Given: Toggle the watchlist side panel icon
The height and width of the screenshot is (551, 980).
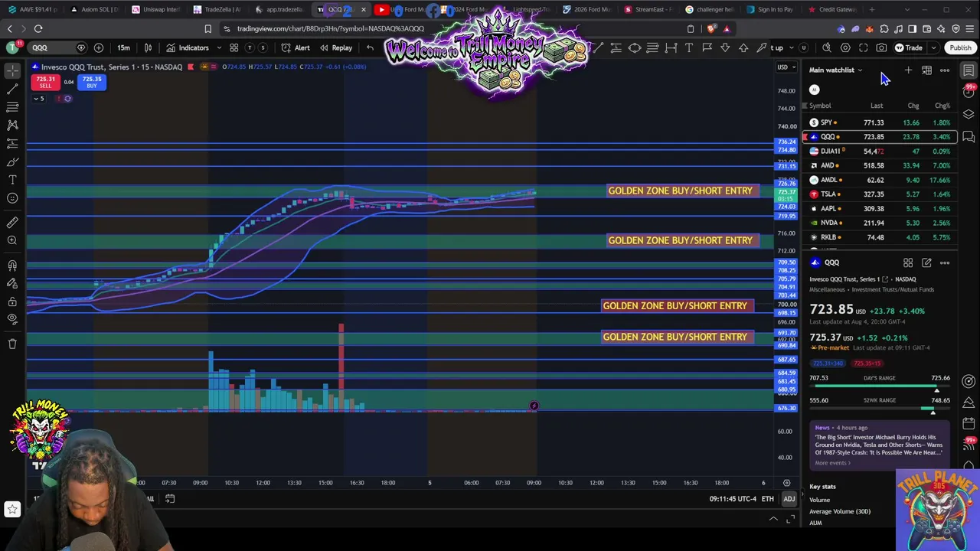Looking at the screenshot, I should coord(969,70).
